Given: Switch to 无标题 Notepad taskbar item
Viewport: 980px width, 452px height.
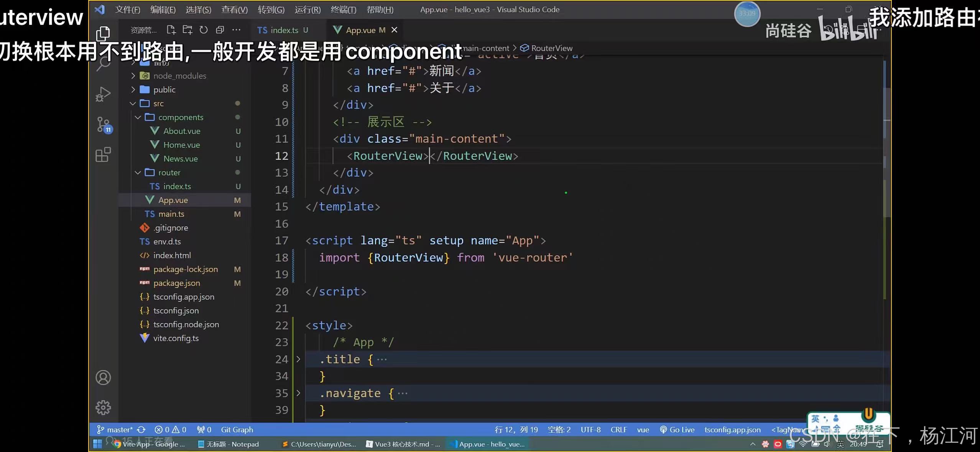Looking at the screenshot, I should (229, 444).
